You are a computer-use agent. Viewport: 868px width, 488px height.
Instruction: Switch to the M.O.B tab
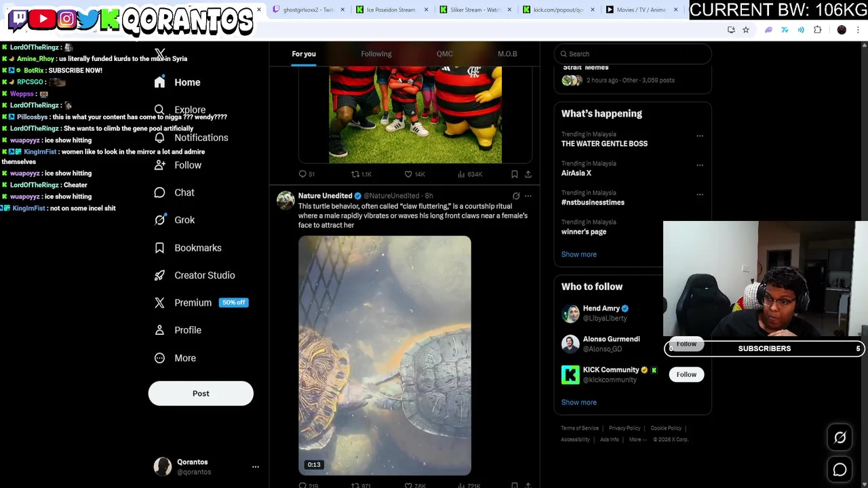click(507, 54)
